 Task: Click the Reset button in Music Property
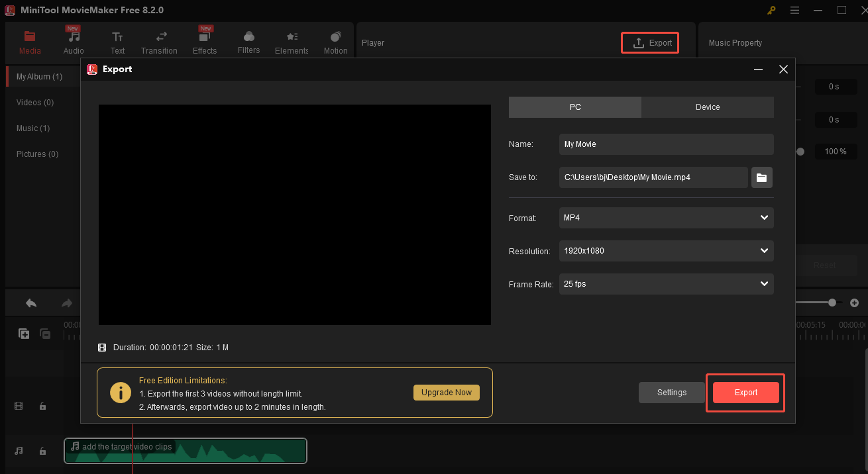pyautogui.click(x=825, y=265)
